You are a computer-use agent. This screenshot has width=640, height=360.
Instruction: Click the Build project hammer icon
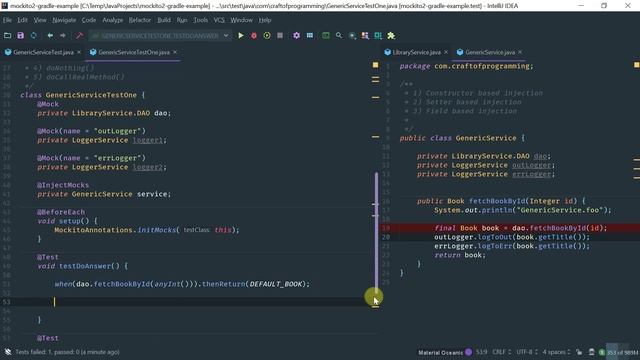point(80,36)
